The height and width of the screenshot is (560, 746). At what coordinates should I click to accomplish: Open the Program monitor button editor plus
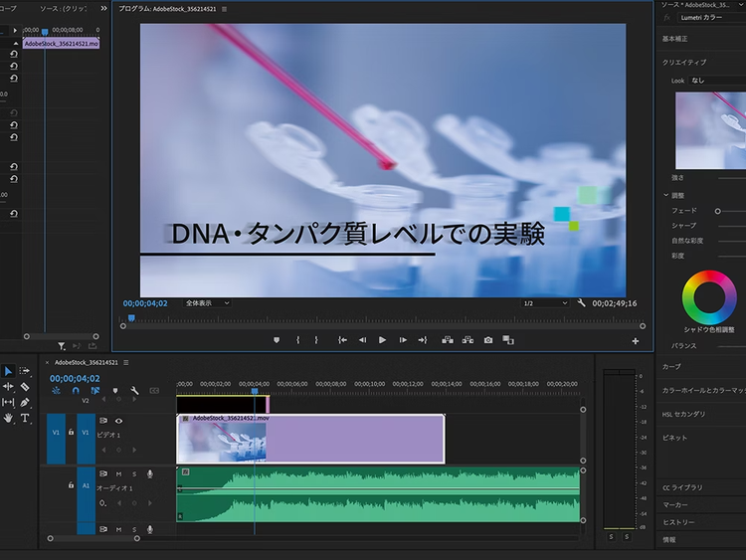coord(636,341)
